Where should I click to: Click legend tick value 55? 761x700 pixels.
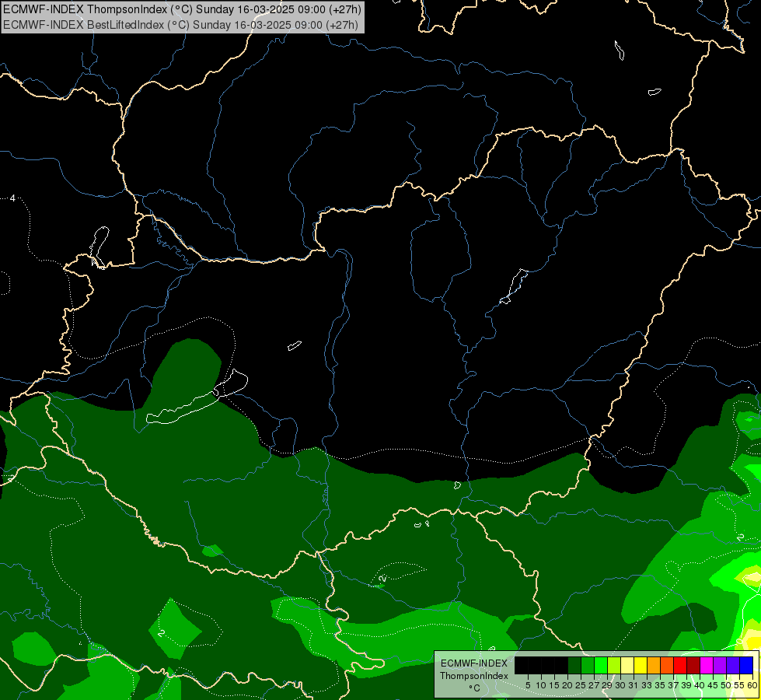pos(740,685)
